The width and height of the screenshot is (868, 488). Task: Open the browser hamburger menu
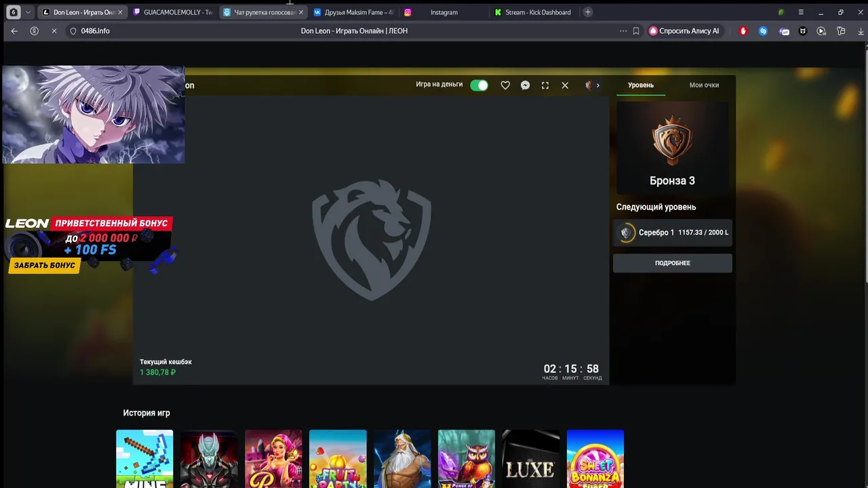click(801, 12)
